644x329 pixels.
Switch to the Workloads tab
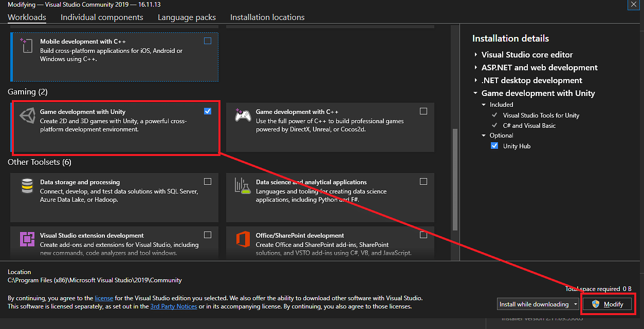[x=27, y=17]
